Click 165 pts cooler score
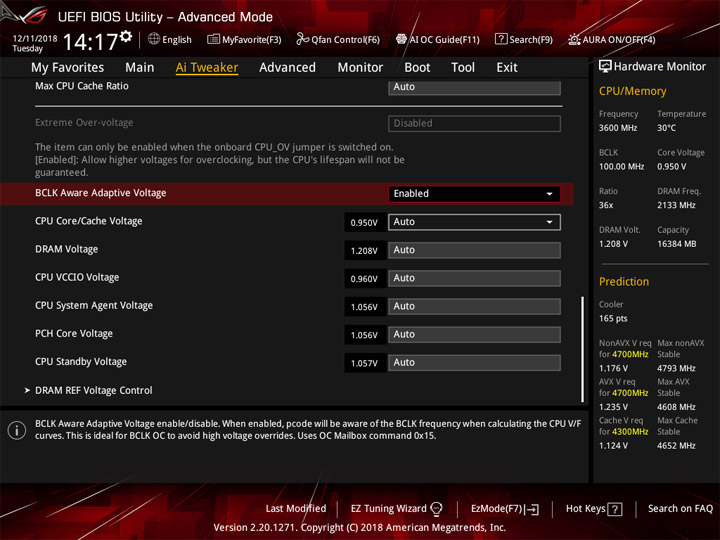720x540 pixels. tap(613, 319)
